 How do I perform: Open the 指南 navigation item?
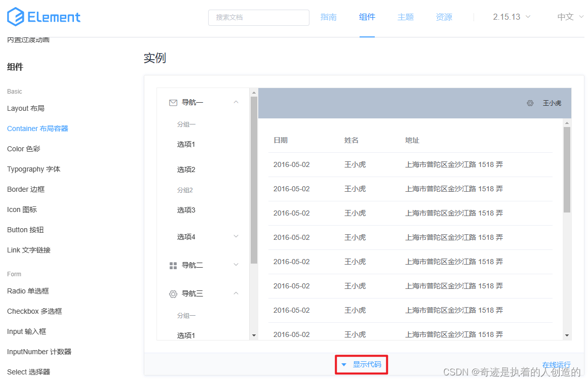tap(329, 16)
